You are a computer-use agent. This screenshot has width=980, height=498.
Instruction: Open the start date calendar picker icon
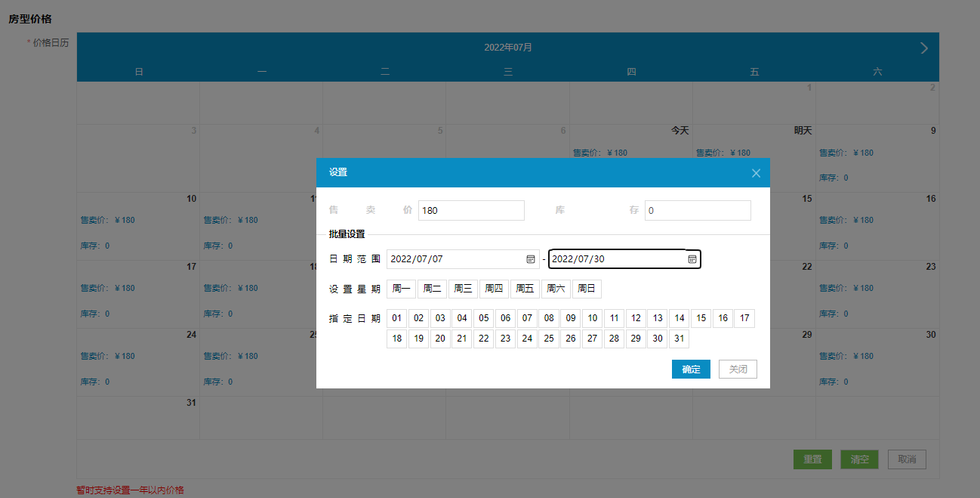coord(530,259)
